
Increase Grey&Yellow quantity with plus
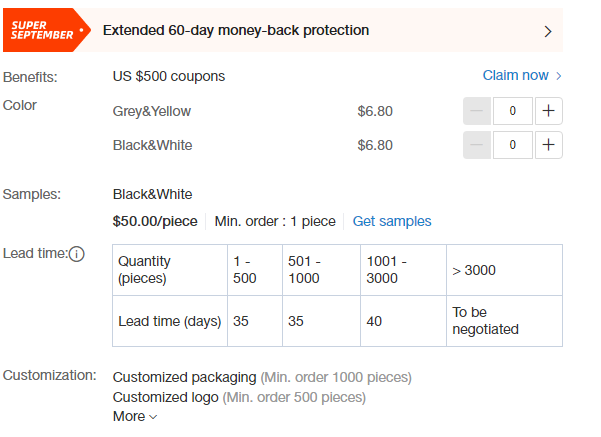point(548,111)
